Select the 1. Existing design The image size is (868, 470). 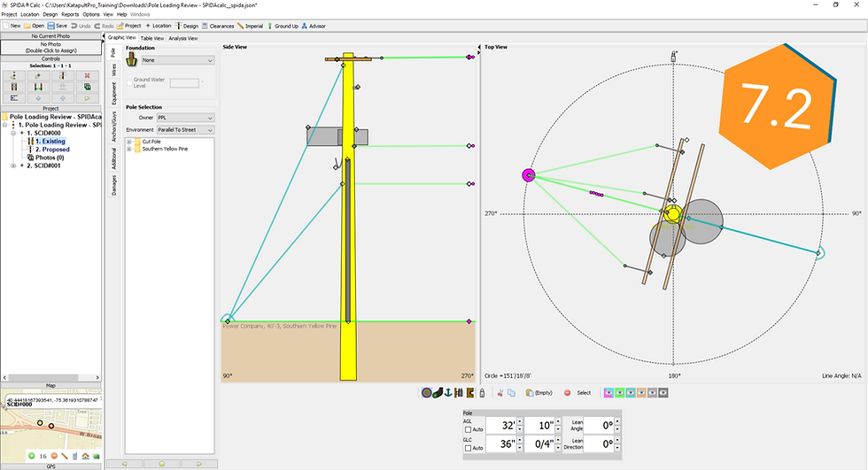[x=50, y=142]
